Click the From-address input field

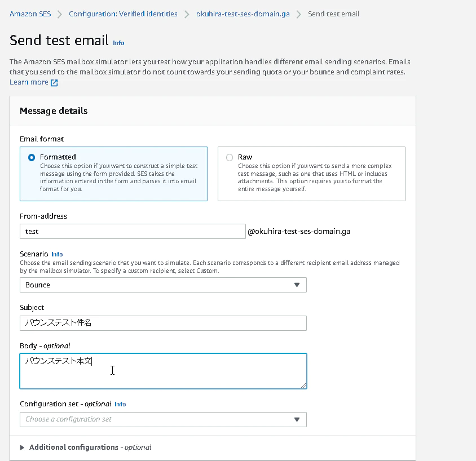coord(133,231)
